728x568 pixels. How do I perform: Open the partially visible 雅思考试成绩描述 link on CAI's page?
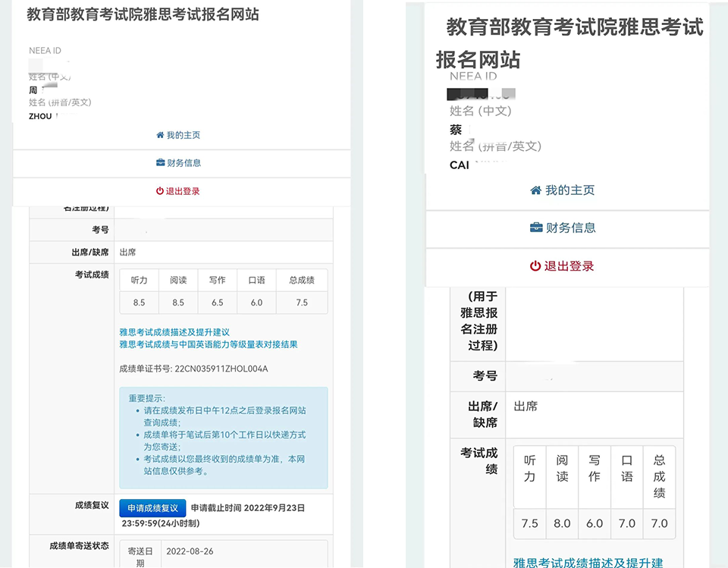(588, 562)
